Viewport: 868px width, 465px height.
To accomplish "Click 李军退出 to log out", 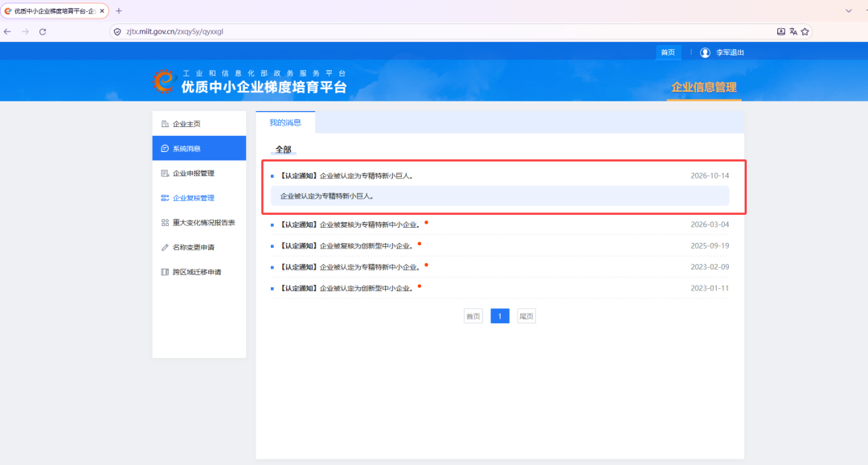I will coord(730,52).
